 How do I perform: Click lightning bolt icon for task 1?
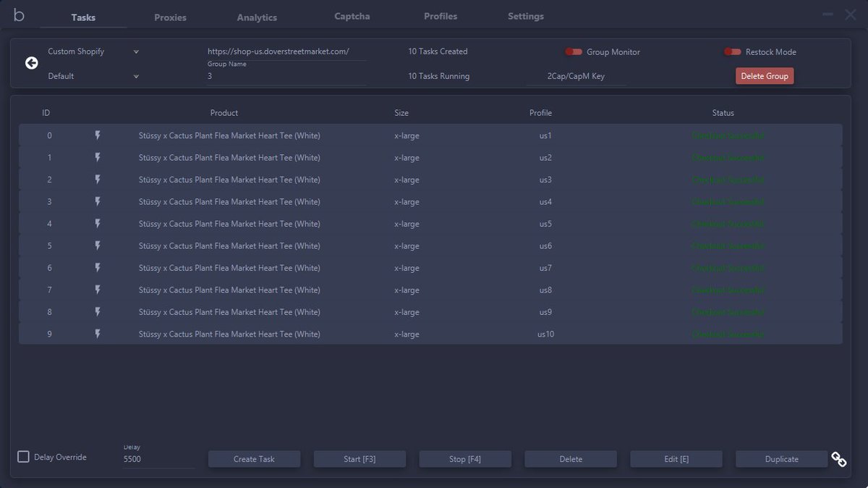click(x=98, y=157)
